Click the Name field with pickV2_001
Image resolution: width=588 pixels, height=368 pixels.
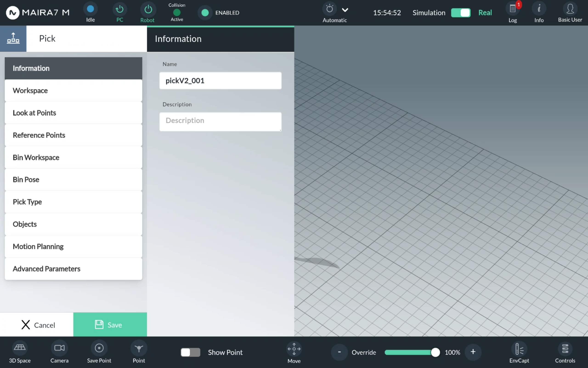(x=220, y=80)
